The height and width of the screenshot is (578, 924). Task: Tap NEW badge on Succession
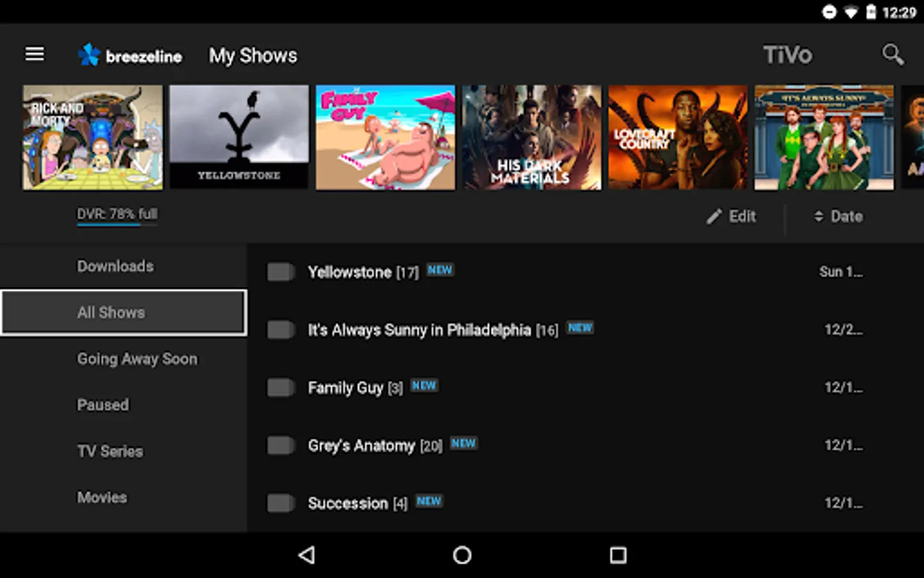429,501
